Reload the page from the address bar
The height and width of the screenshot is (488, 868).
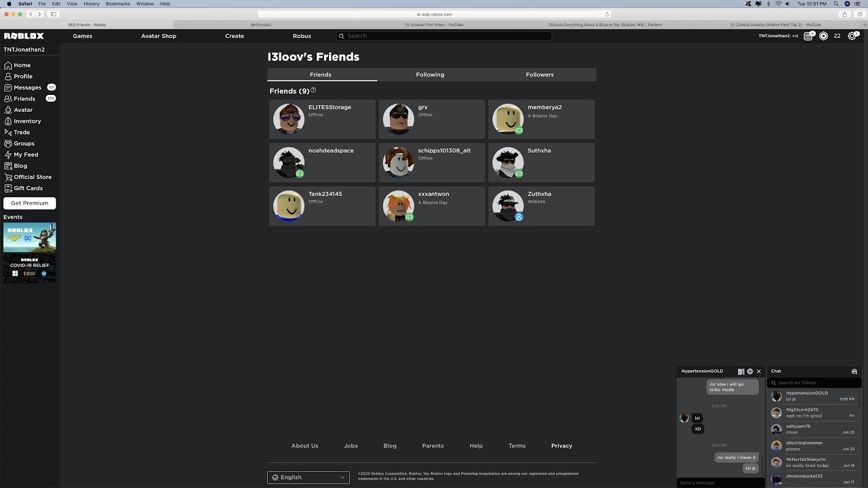[607, 14]
